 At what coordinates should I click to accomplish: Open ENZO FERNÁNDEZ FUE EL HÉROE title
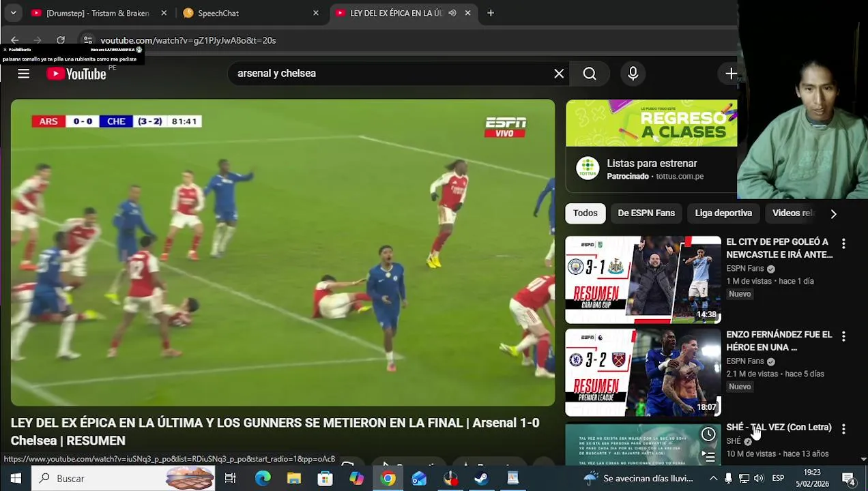click(779, 341)
